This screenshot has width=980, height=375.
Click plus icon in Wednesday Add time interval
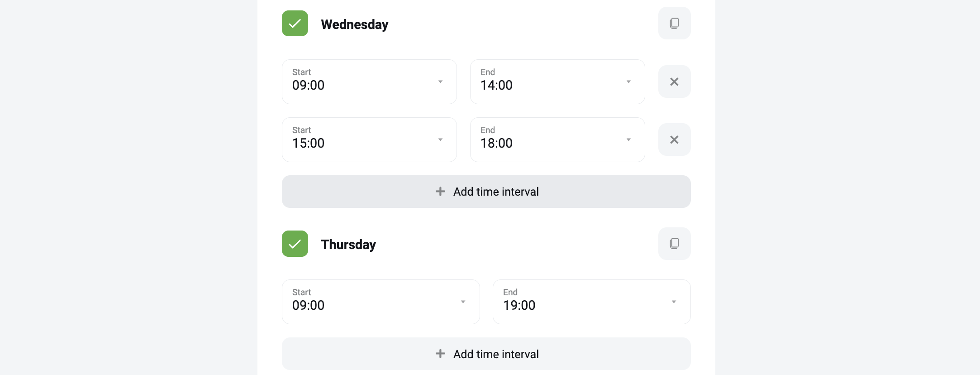coord(440,192)
